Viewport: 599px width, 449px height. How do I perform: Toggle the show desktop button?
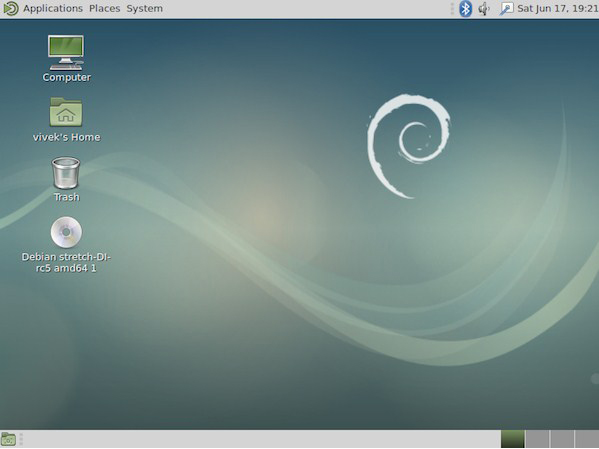point(8,439)
